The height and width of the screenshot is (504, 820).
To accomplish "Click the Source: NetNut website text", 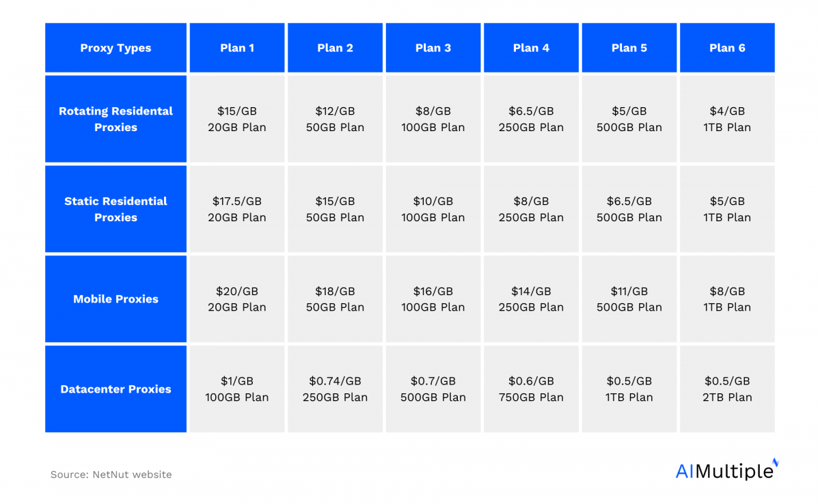I will [x=111, y=474].
